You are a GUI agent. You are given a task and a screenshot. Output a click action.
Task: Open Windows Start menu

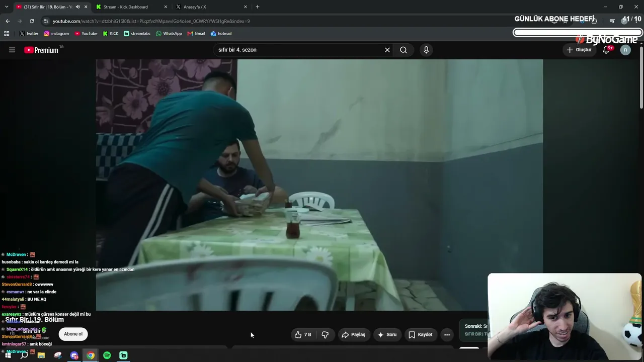(8, 355)
